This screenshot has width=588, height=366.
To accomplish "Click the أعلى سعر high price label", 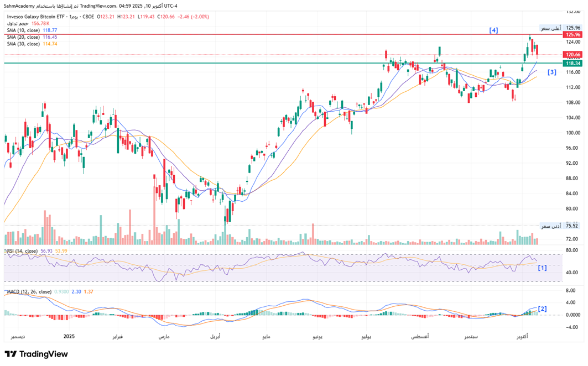I will pyautogui.click(x=550, y=28).
